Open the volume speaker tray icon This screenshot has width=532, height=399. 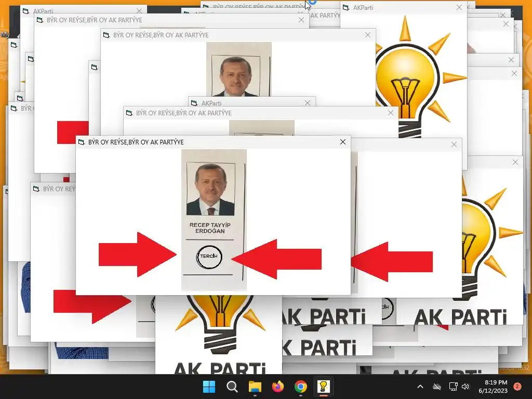coord(465,387)
